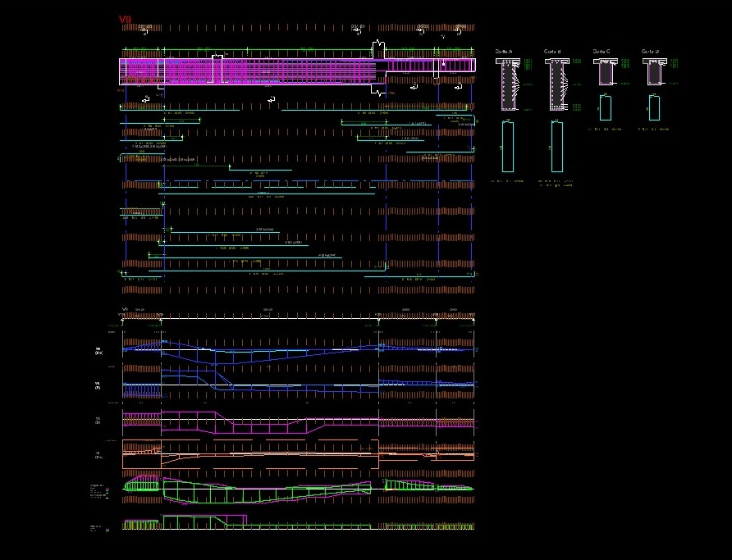Pick small cyan stirrup below Corte C
Screen dimensions: 732x560
tap(606, 108)
